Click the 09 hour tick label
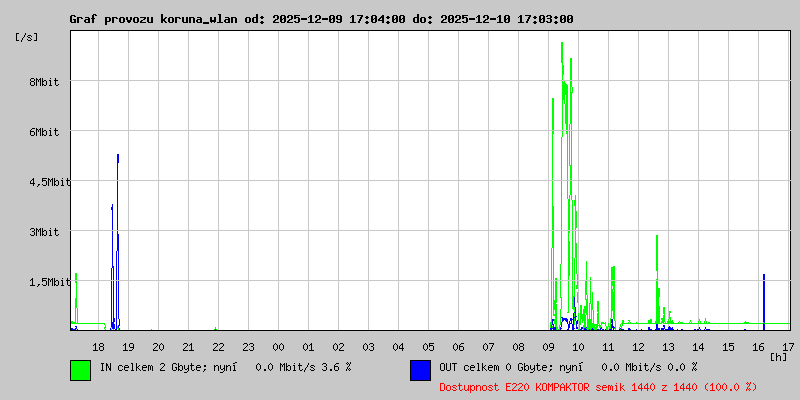800x400 pixels. 548,347
